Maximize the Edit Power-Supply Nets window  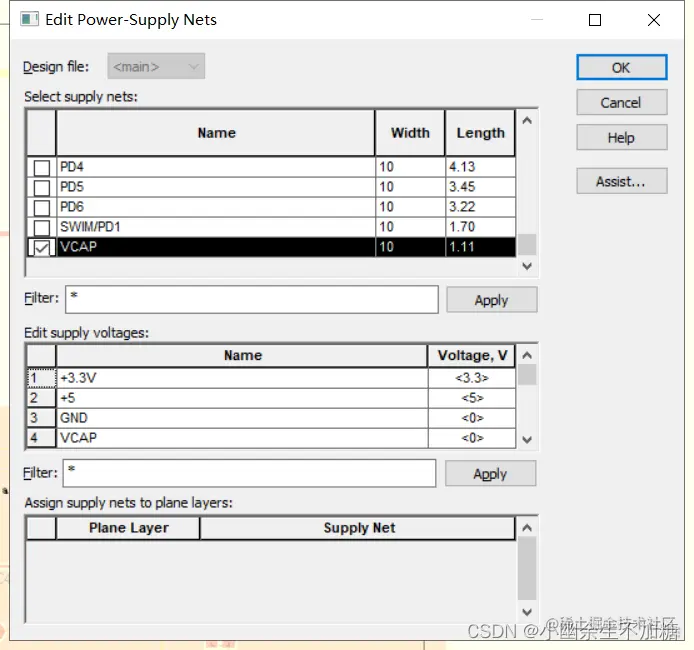point(595,20)
